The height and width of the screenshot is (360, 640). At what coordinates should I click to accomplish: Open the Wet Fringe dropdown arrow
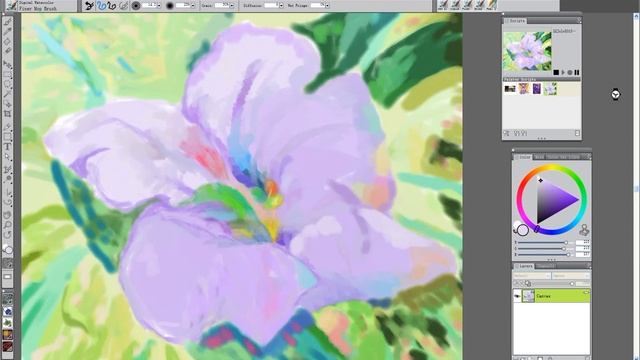[327, 6]
